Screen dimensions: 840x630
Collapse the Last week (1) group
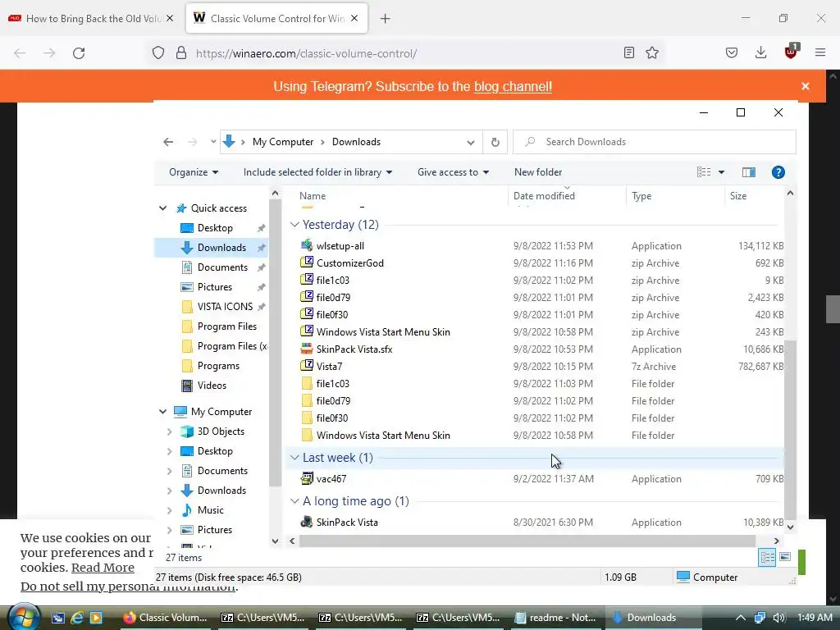coord(294,458)
